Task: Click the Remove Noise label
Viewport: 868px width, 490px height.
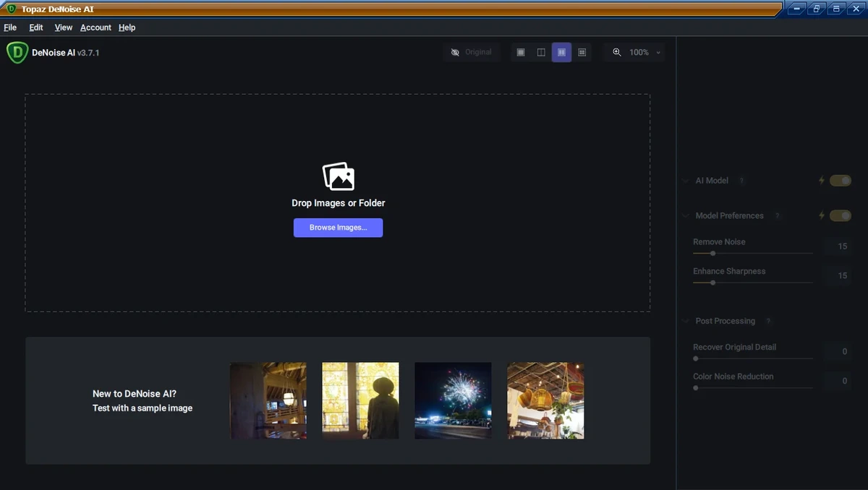Action: 719,242
